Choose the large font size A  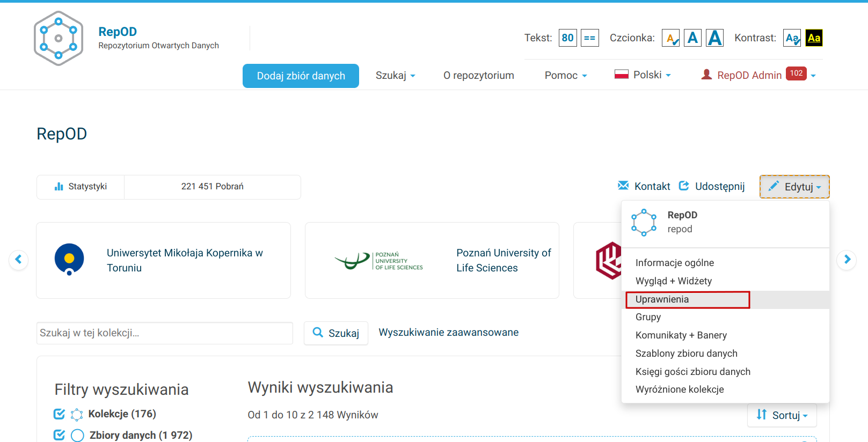click(x=714, y=38)
